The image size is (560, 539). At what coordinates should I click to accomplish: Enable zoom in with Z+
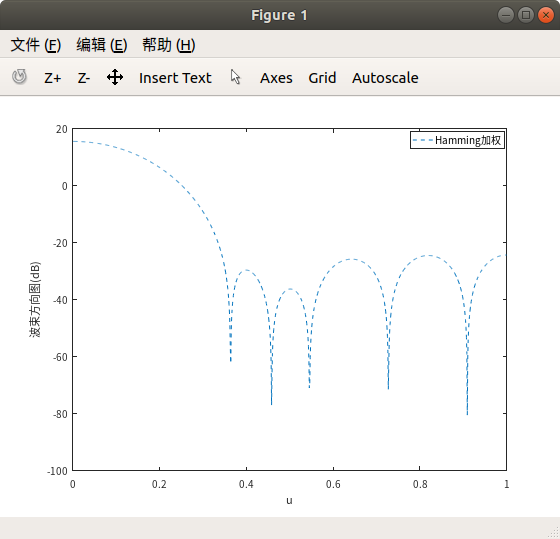[x=52, y=78]
